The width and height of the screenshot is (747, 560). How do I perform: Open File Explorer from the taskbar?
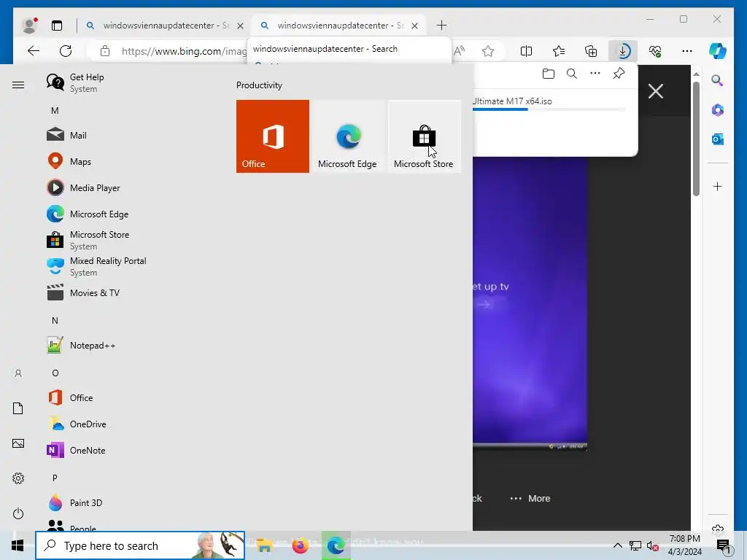(x=264, y=545)
